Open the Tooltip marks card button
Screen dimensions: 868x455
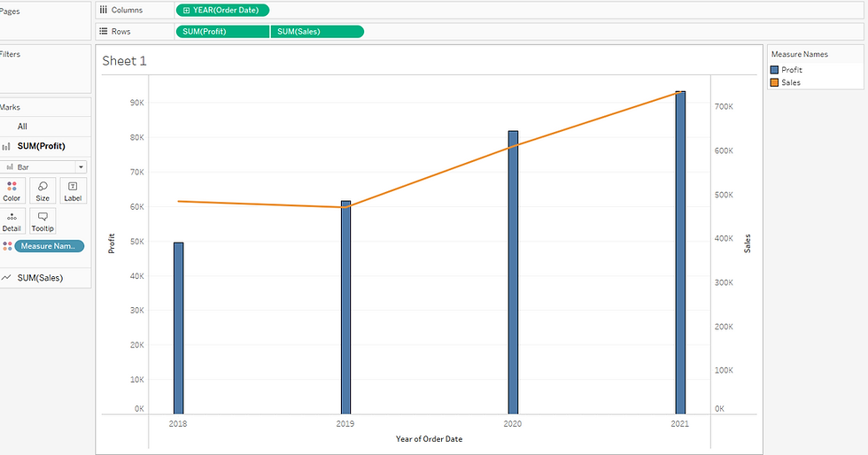[x=43, y=221]
